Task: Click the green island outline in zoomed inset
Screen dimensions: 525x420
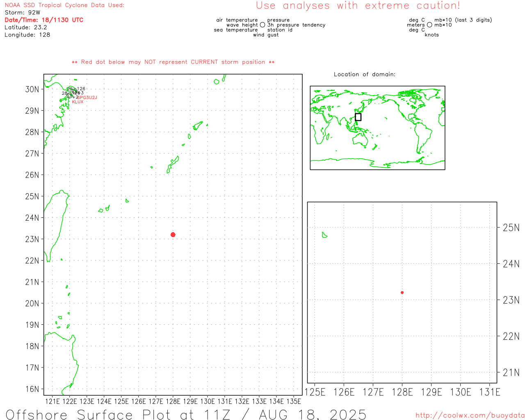Action: tap(324, 235)
